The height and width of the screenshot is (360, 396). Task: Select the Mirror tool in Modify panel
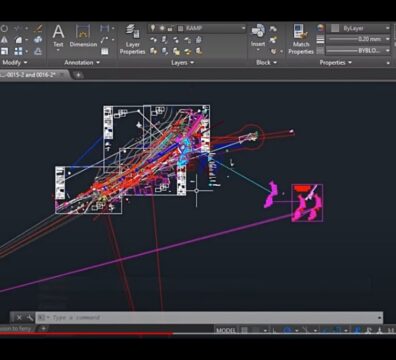pos(5,40)
